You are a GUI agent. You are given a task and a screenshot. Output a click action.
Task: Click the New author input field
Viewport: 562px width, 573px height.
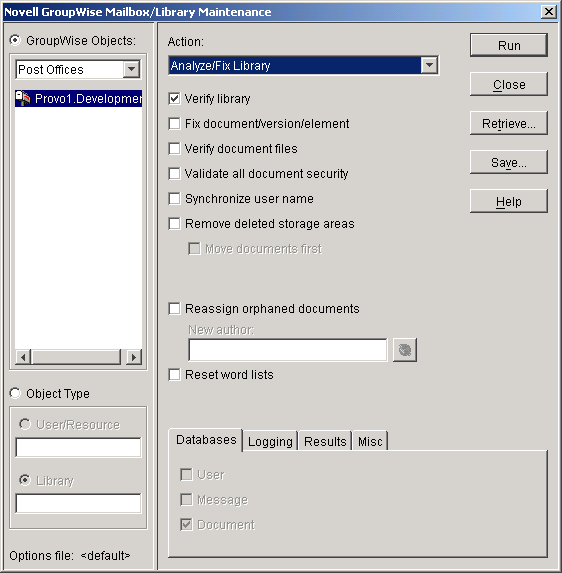(288, 350)
